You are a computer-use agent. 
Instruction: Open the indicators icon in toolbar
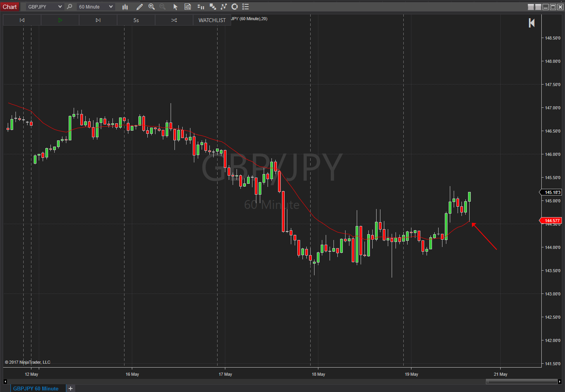coord(200,7)
